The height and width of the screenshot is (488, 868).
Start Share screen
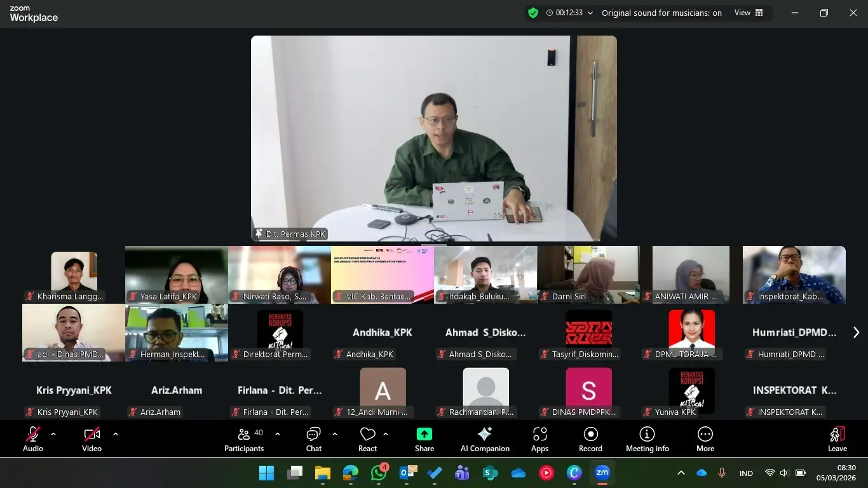click(x=424, y=439)
